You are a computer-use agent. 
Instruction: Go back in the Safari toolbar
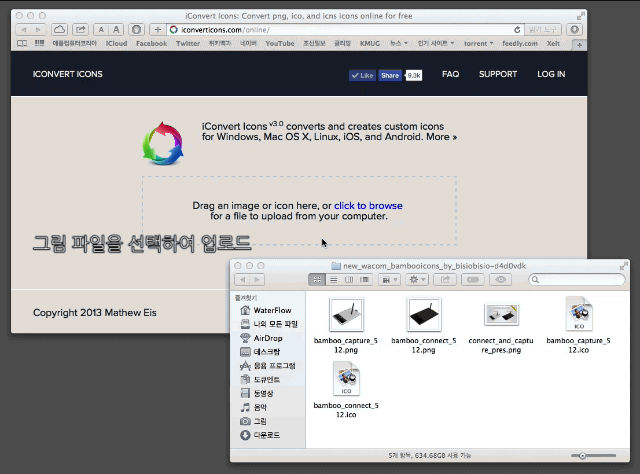pyautogui.click(x=23, y=29)
